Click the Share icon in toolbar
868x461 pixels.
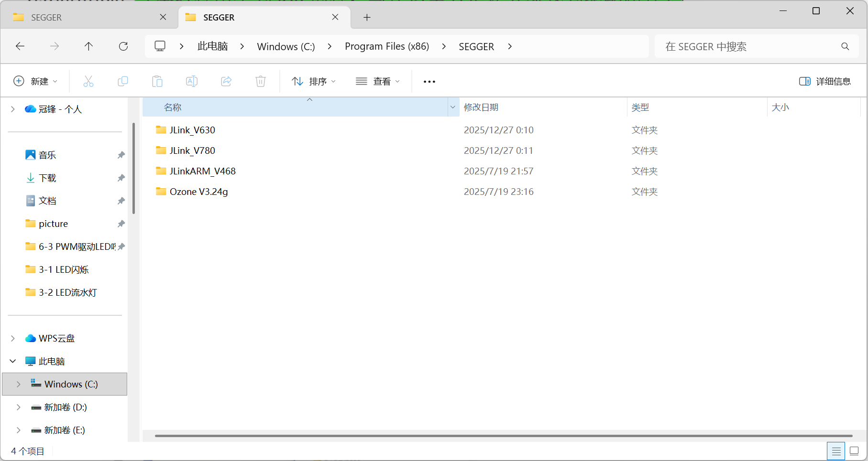point(226,81)
